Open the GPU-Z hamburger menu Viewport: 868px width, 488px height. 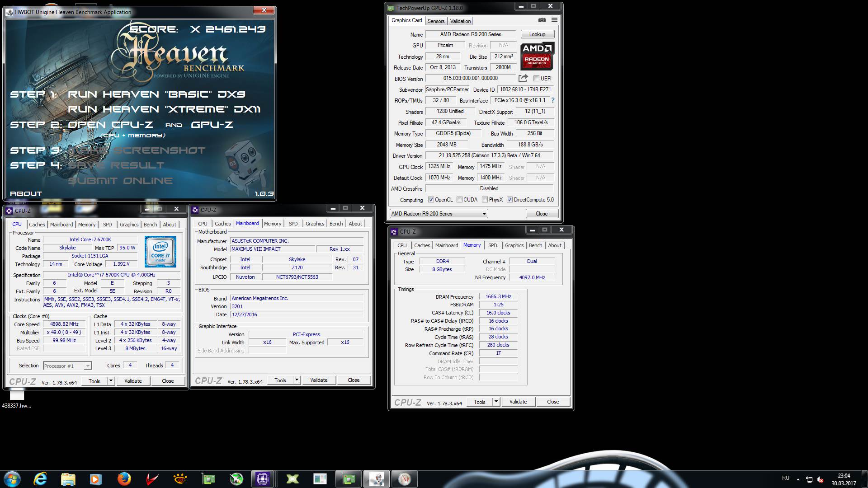click(x=554, y=20)
